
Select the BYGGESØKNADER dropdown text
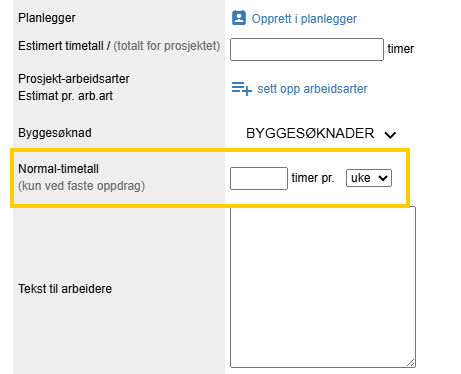point(310,133)
